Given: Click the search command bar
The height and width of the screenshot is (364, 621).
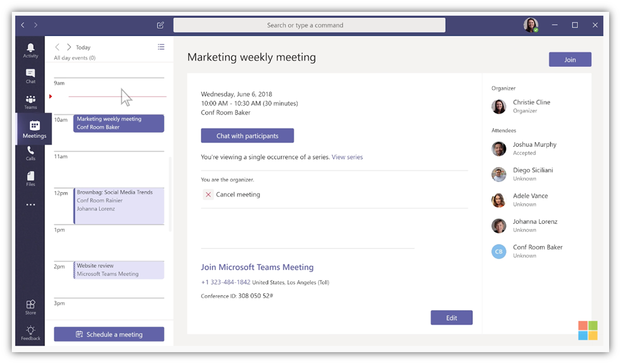Looking at the screenshot, I should [x=309, y=25].
